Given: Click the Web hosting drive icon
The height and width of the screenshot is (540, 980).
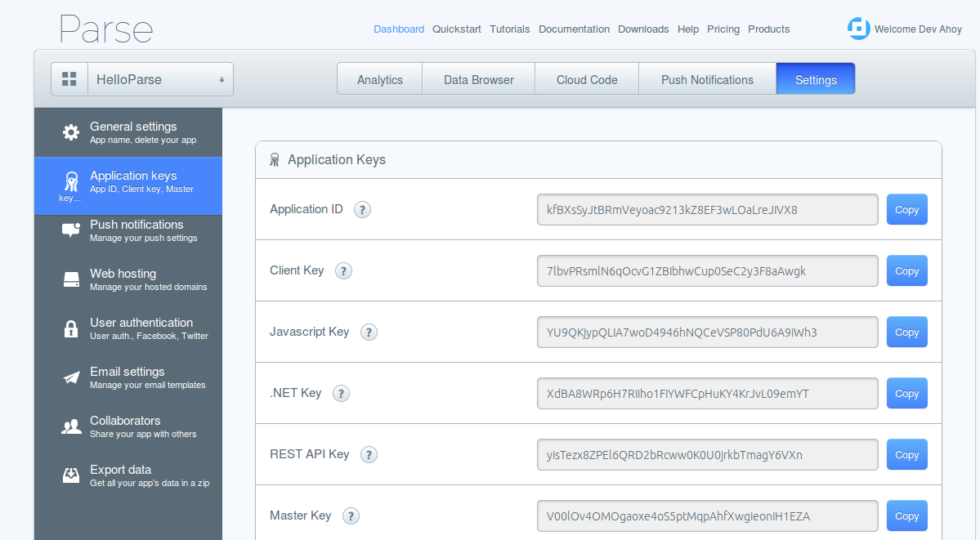Looking at the screenshot, I should (71, 279).
